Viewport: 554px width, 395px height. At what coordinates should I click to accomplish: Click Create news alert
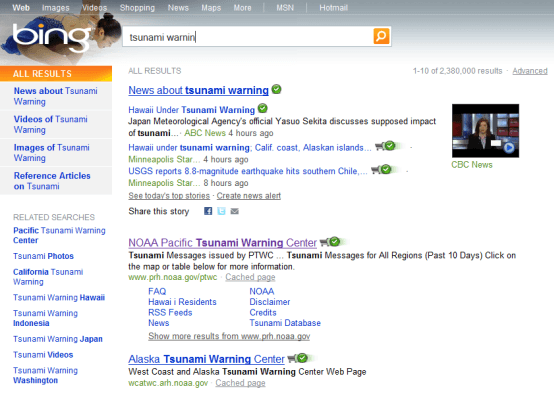[x=249, y=195]
